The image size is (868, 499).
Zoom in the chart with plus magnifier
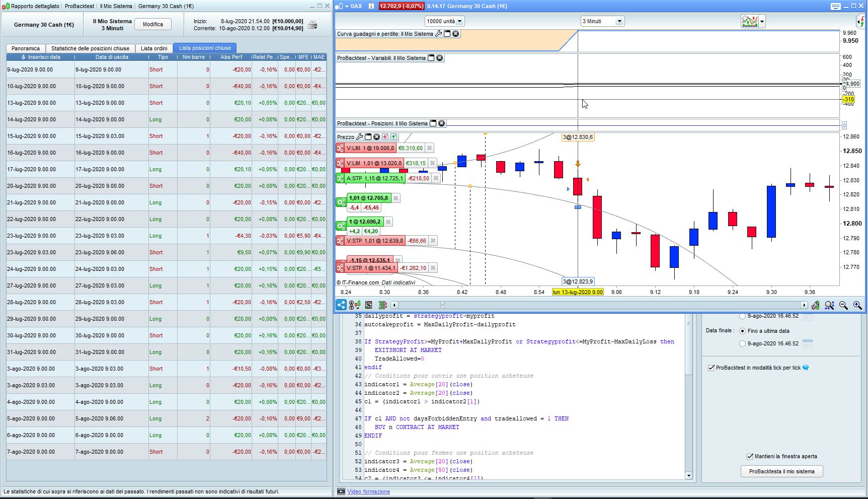[857, 305]
